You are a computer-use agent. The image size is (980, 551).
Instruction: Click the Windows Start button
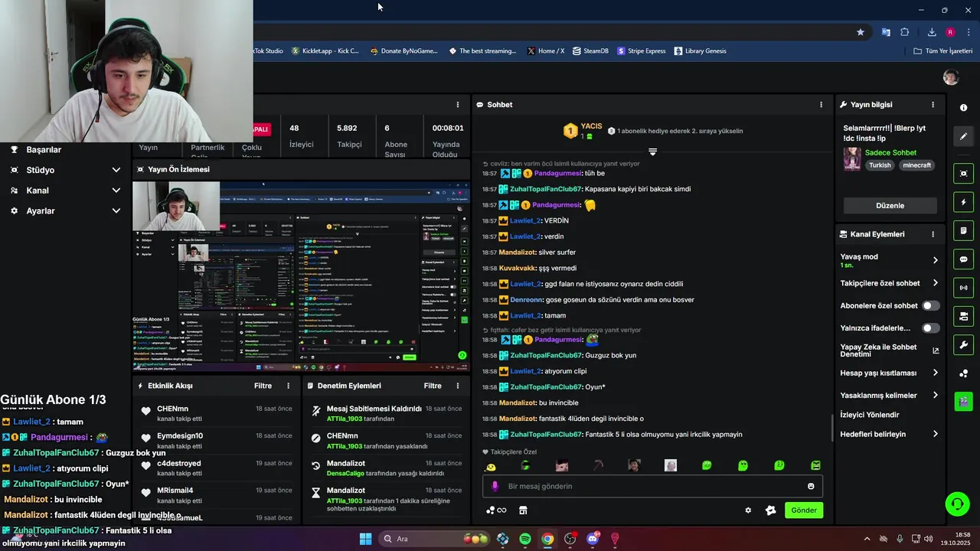tap(365, 539)
